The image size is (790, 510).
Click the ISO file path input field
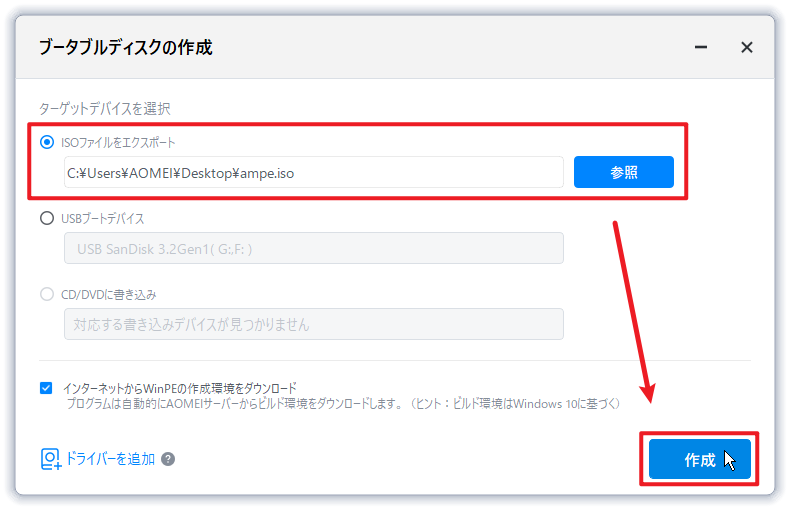coord(313,172)
